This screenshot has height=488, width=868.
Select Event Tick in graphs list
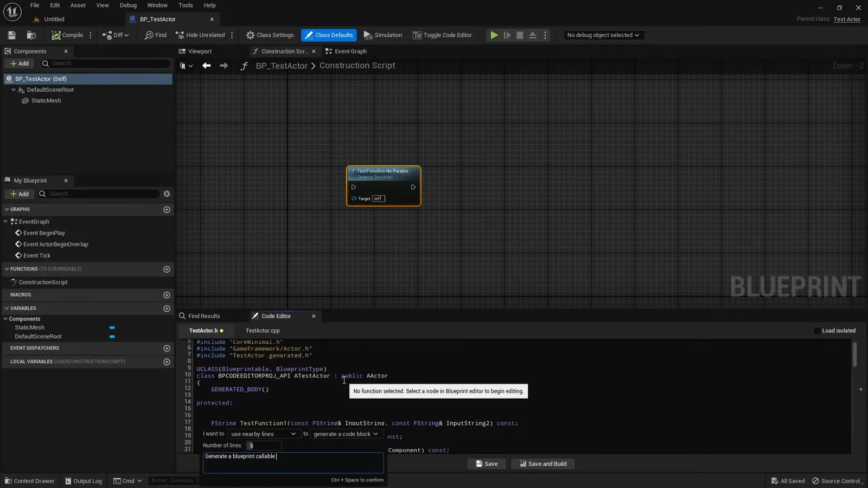click(37, 256)
